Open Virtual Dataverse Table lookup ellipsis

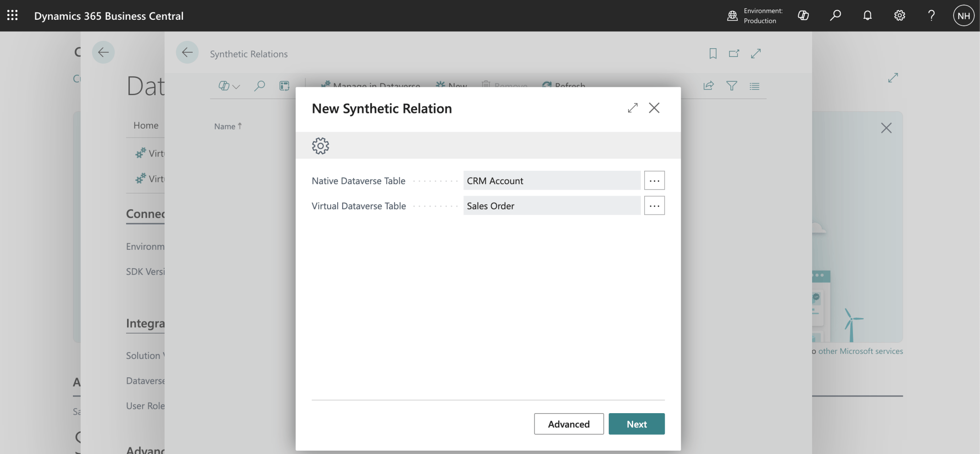pos(654,206)
